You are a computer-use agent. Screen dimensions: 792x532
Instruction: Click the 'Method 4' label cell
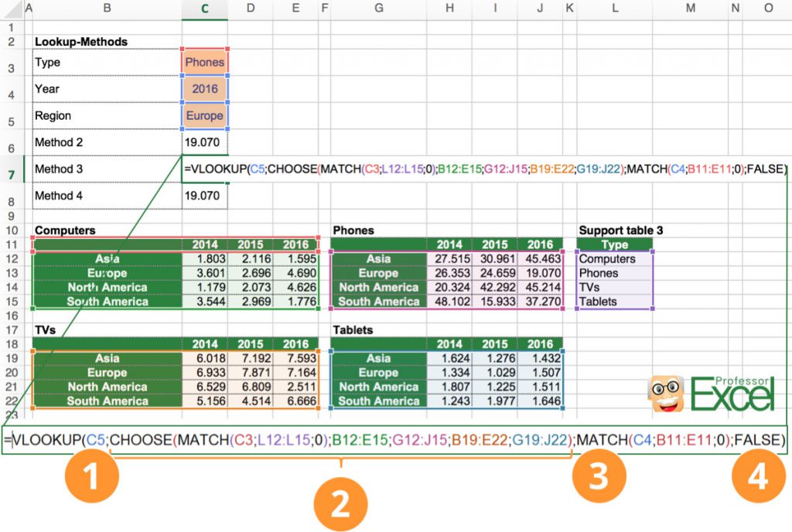pos(107,196)
